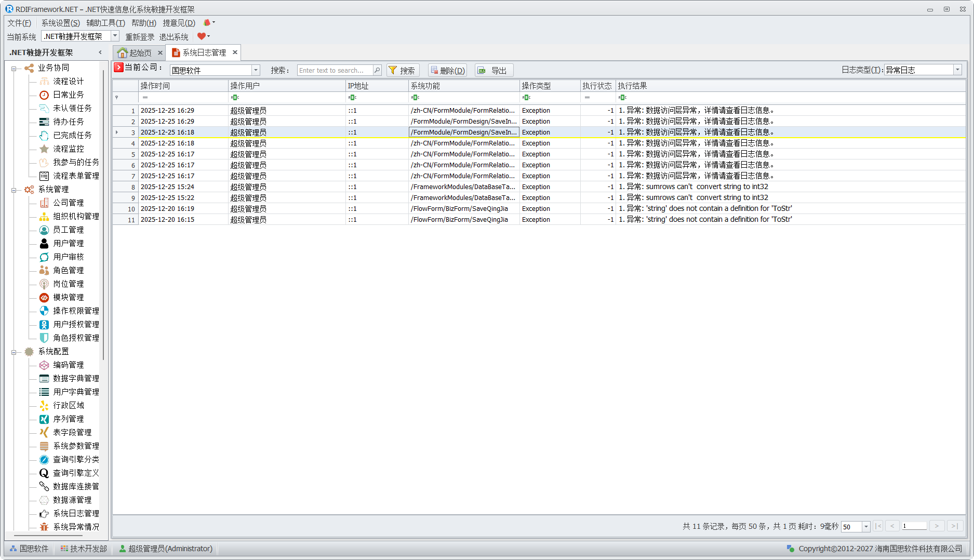Viewport: 974px width, 560px height.
Task: Click the search magnifier icon in search box
Action: 377,70
